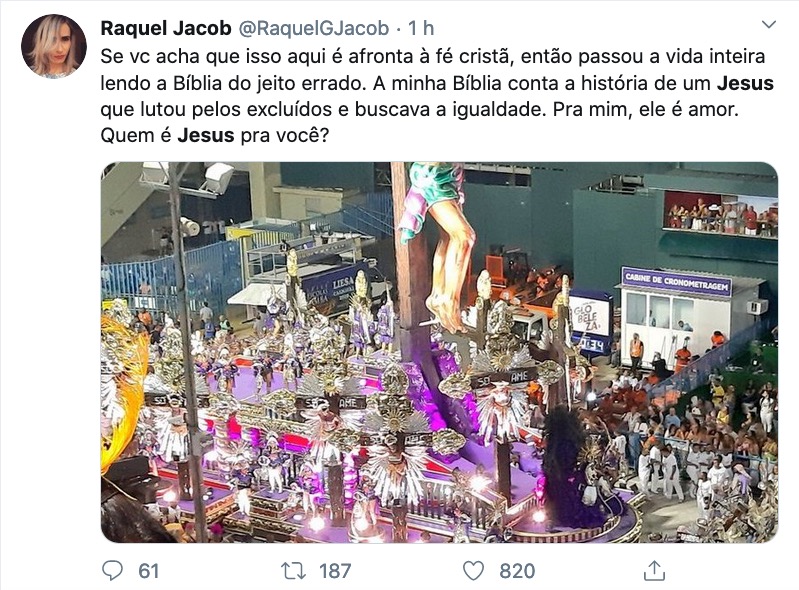This screenshot has width=799, height=590.
Task: Click the reply count 61
Action: [149, 571]
